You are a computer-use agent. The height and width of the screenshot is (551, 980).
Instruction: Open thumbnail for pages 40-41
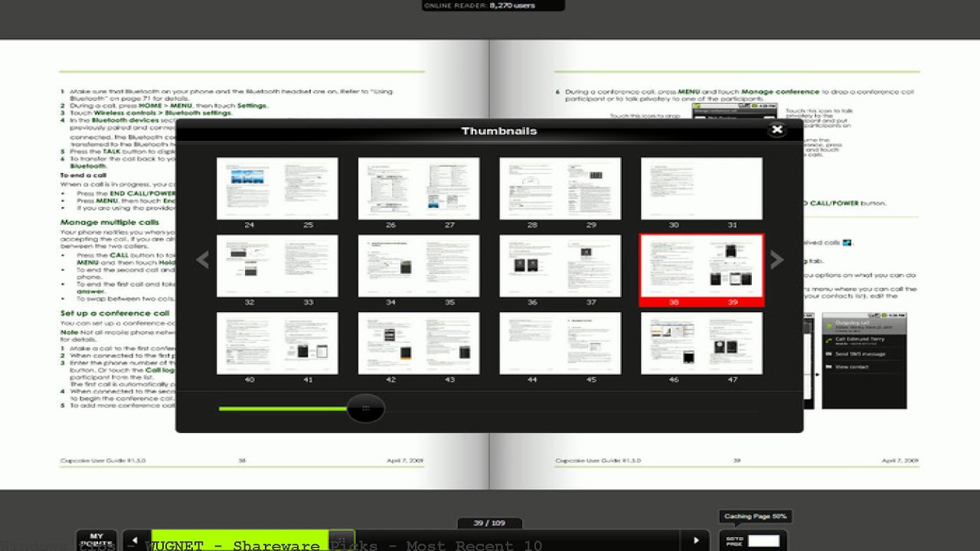(x=277, y=343)
